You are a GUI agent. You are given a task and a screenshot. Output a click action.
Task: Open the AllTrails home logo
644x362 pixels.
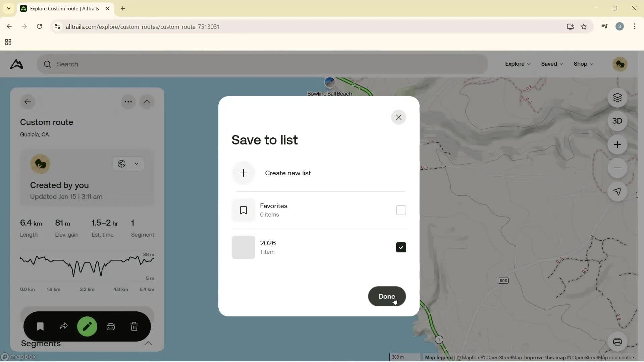[x=16, y=64]
